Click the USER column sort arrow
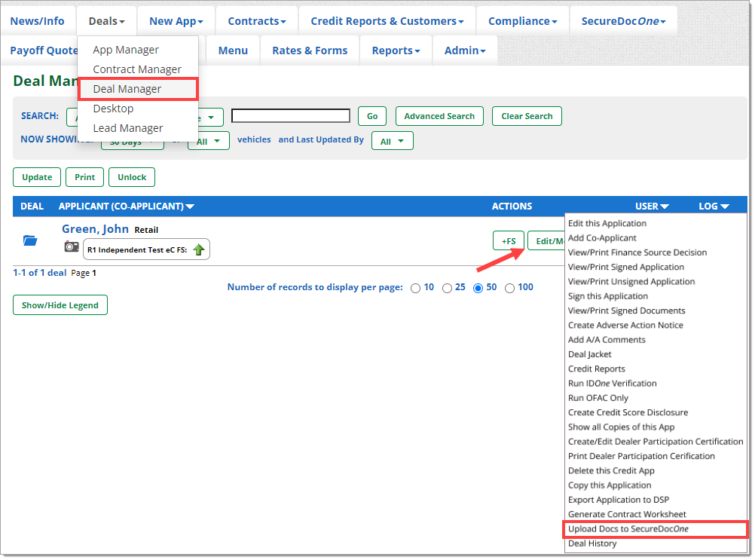Screen dimensions: 755x560 coord(664,207)
